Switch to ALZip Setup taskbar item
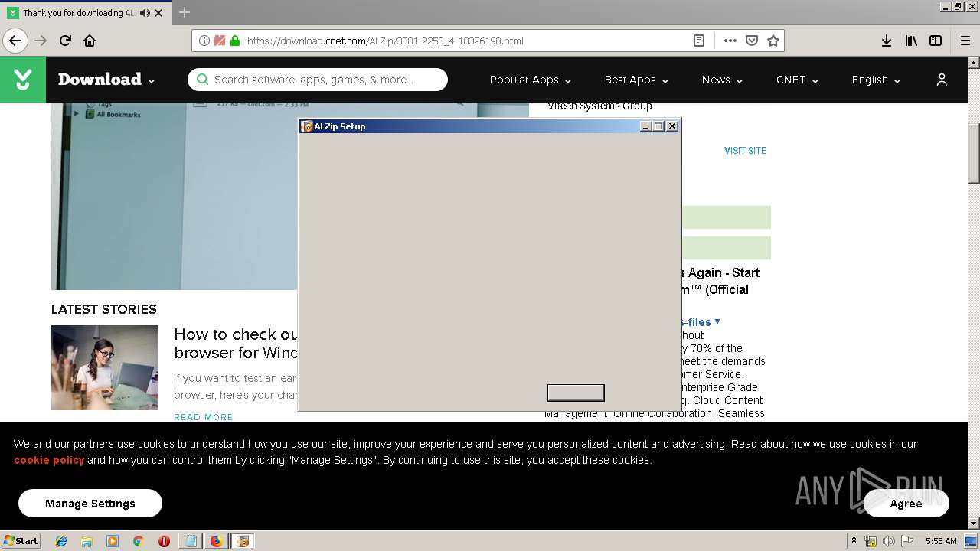This screenshot has width=980, height=551. tap(243, 541)
